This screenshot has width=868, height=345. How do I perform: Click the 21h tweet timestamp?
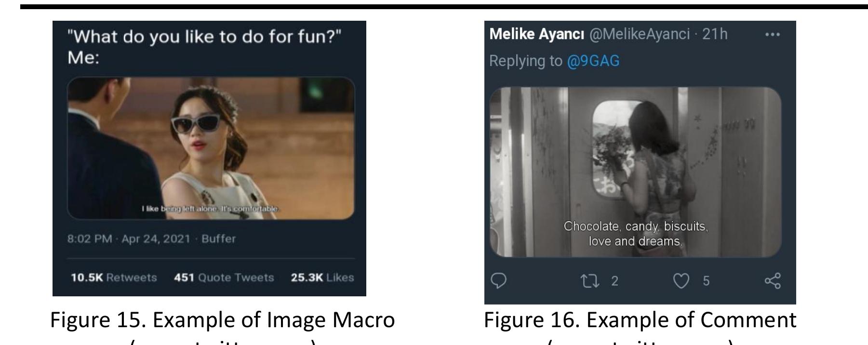715,35
